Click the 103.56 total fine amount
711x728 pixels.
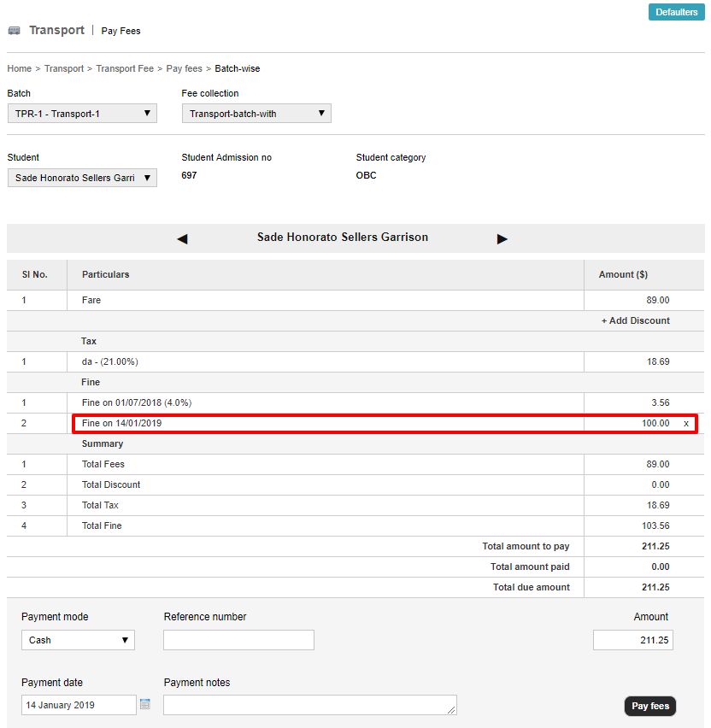pyautogui.click(x=655, y=525)
